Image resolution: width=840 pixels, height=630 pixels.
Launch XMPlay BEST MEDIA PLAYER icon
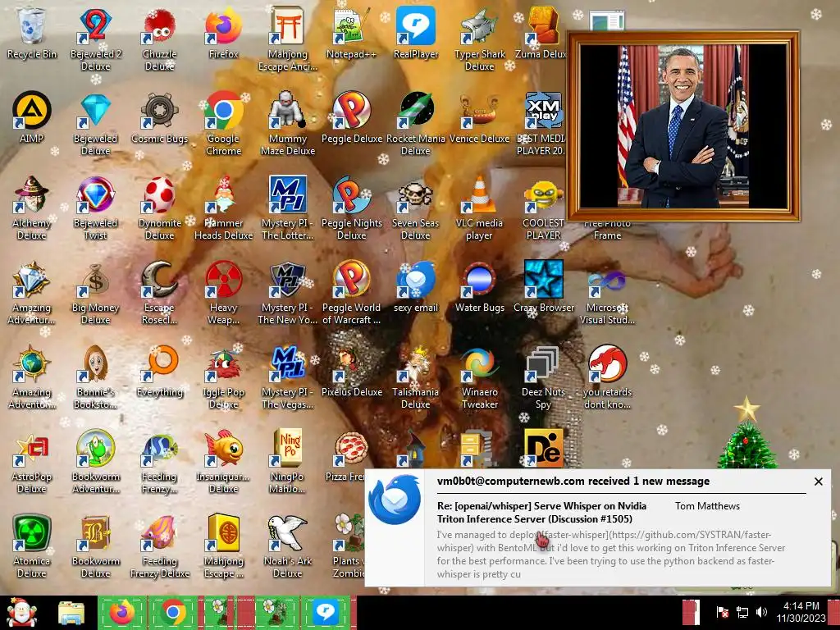[x=542, y=123]
